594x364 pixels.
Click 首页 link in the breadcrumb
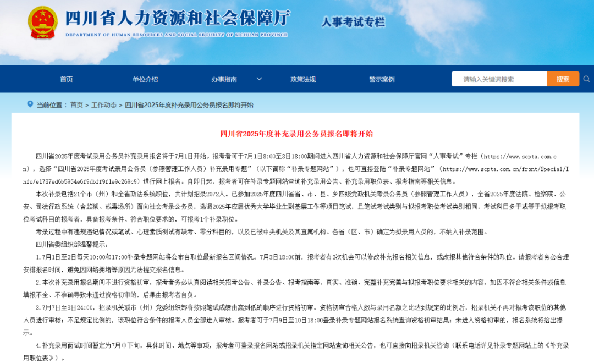click(76, 105)
